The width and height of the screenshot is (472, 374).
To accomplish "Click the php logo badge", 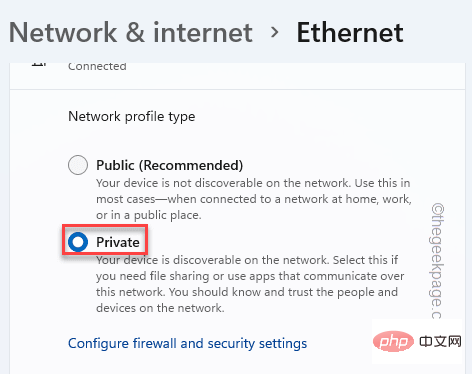I will click(393, 341).
